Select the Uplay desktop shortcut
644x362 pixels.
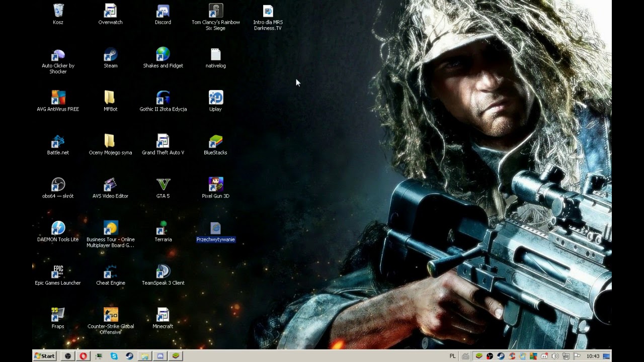(x=215, y=101)
